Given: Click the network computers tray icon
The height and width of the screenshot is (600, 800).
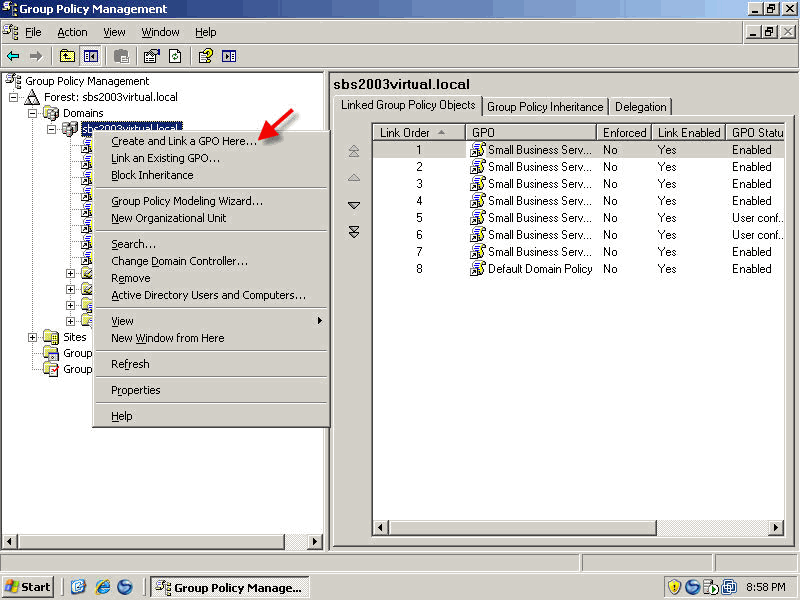Looking at the screenshot, I should point(730,587).
